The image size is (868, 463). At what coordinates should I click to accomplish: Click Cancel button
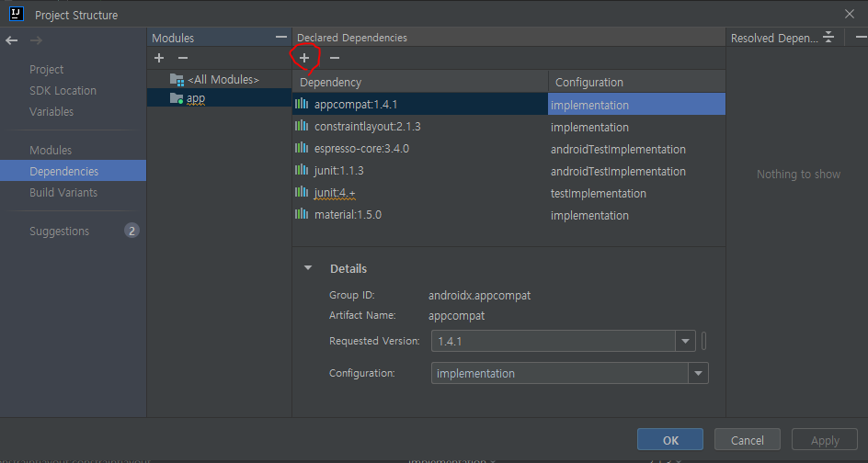[x=748, y=440]
